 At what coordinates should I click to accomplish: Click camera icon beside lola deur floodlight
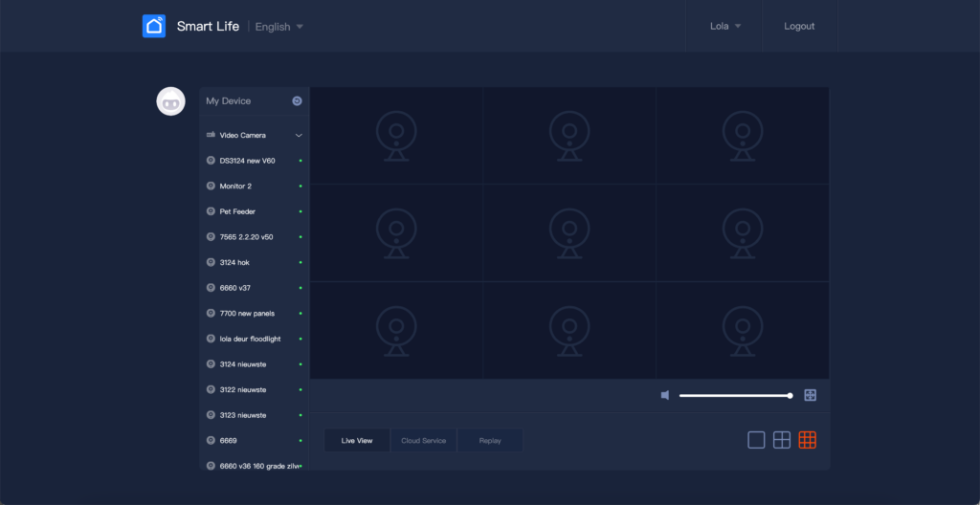coord(211,339)
